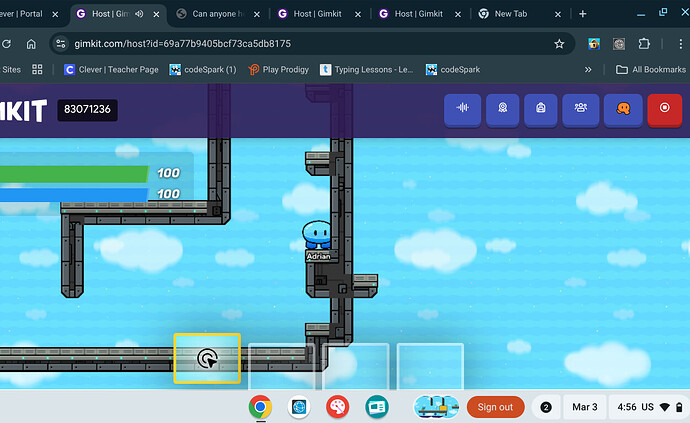Screen dimensions: 690x423
Task: Click the award ribbon leaderboard icon
Action: point(503,109)
